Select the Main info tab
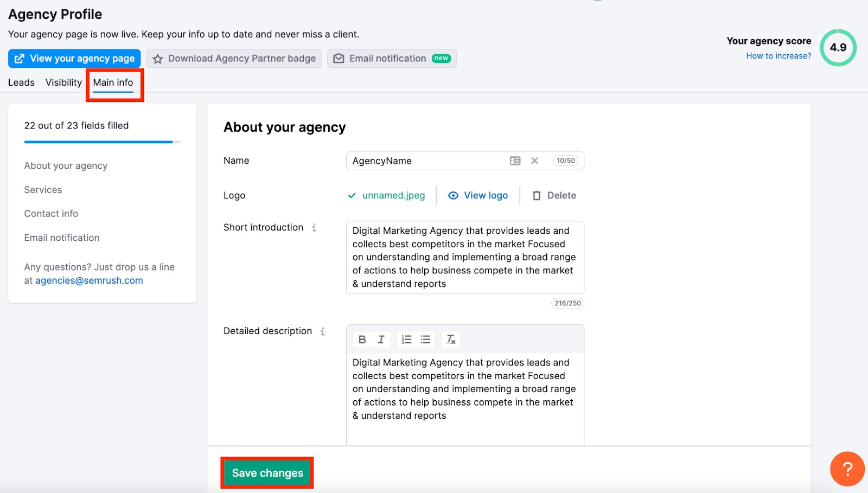Image resolution: width=868 pixels, height=493 pixels. pos(113,83)
